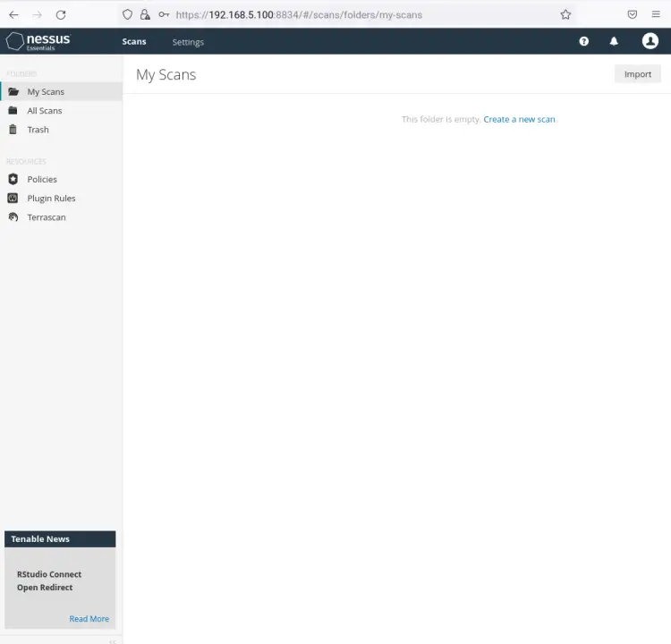This screenshot has width=671, height=644.
Task: Open the Trash folder in the sidebar
Action: tap(38, 130)
